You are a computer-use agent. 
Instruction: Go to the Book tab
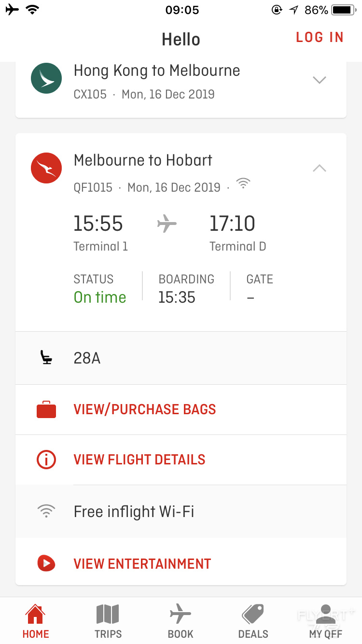point(181,621)
